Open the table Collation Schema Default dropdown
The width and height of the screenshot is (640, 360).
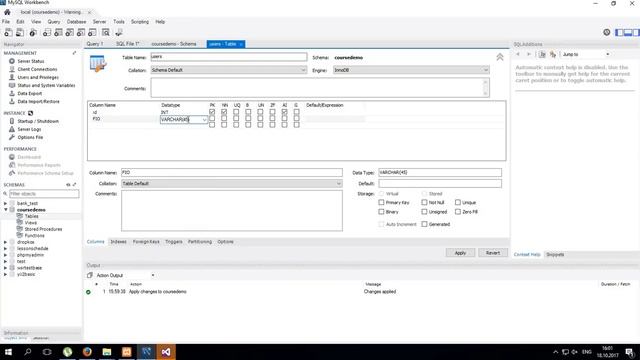(x=229, y=70)
